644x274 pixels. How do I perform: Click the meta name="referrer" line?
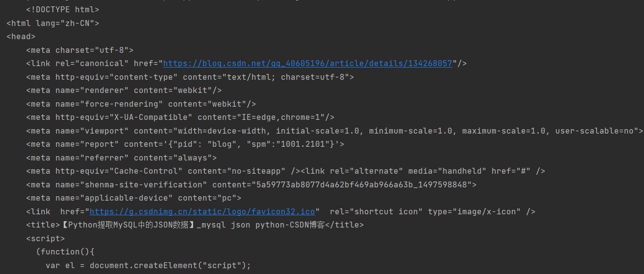(121, 158)
